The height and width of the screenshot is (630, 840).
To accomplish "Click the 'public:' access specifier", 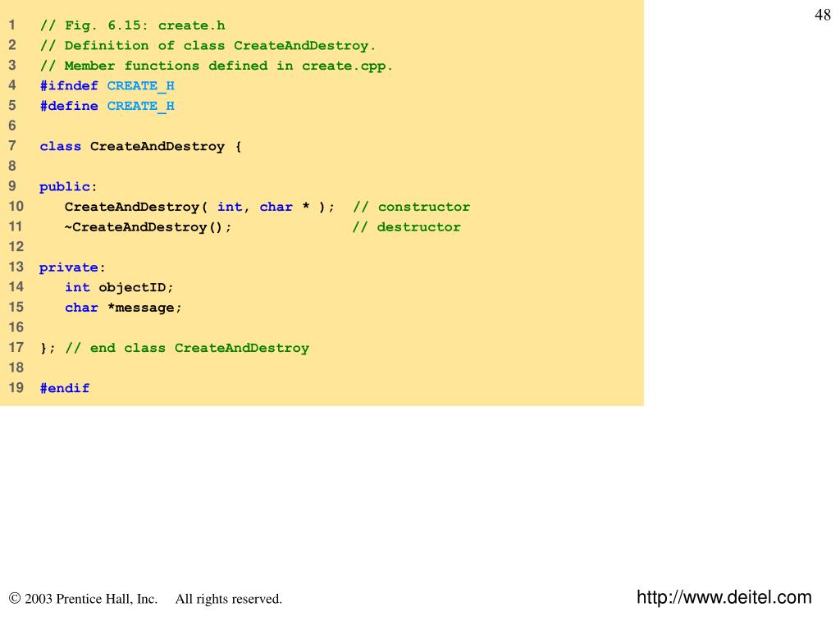I will pos(68,187).
